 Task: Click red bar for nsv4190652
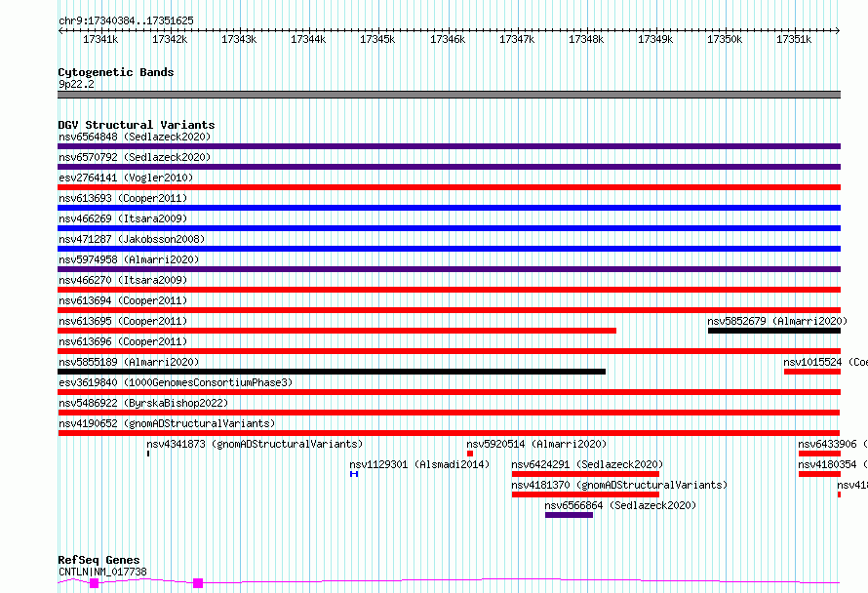coord(449,434)
